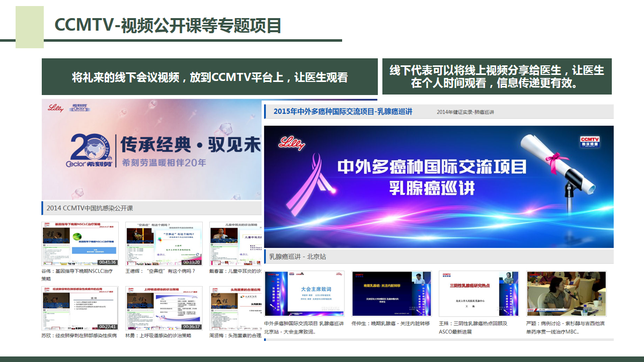
Task: Click the CCMTV logo on the blue banner
Action: coord(590,142)
